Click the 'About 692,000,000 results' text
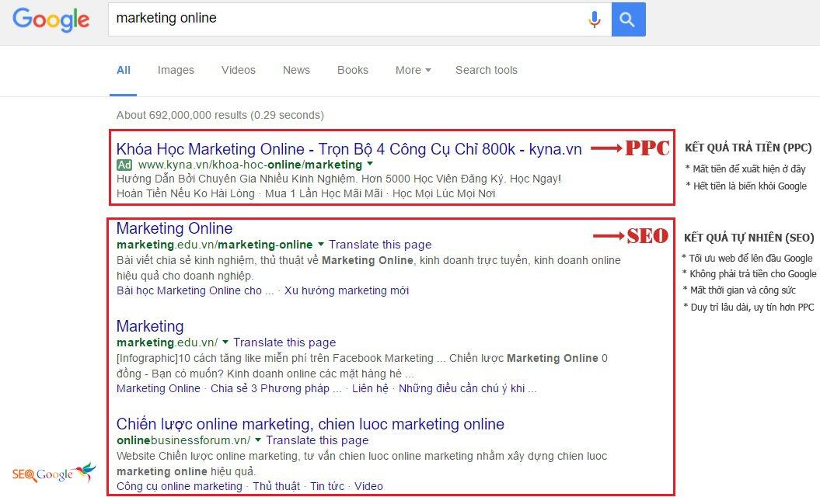 coord(181,115)
